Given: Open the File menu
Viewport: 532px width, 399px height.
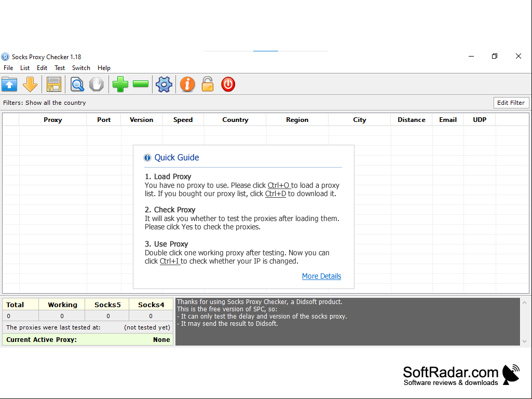Looking at the screenshot, I should (x=8, y=68).
